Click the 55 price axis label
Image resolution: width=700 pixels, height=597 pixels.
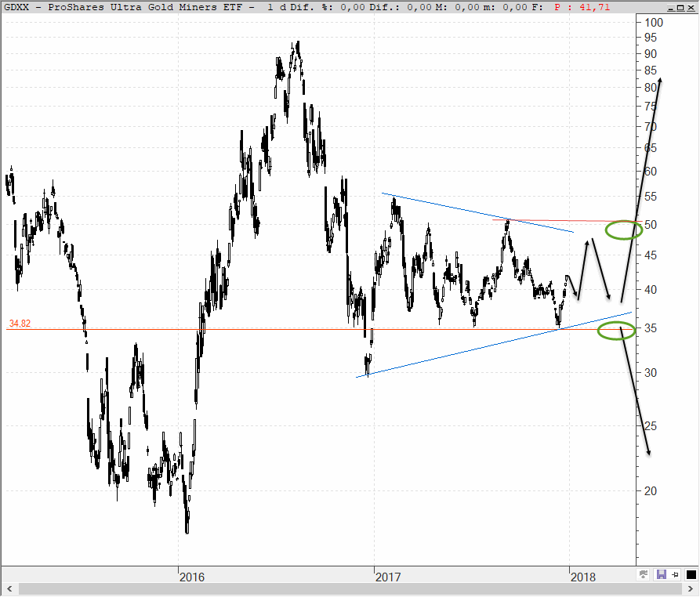pos(651,197)
